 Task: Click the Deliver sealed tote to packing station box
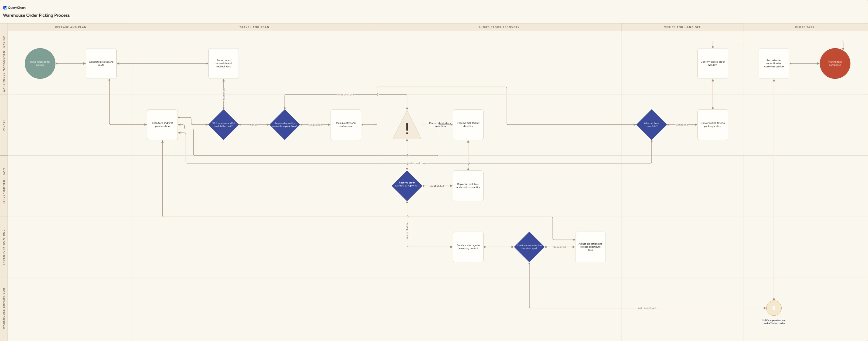tap(713, 125)
